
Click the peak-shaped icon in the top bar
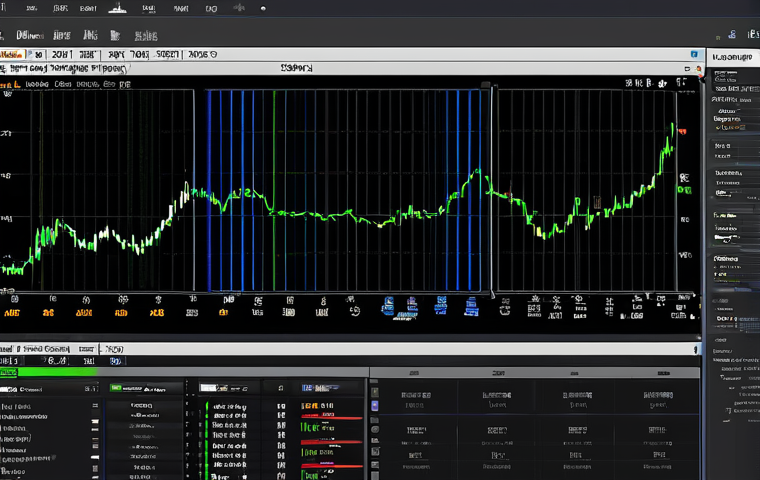(117, 8)
